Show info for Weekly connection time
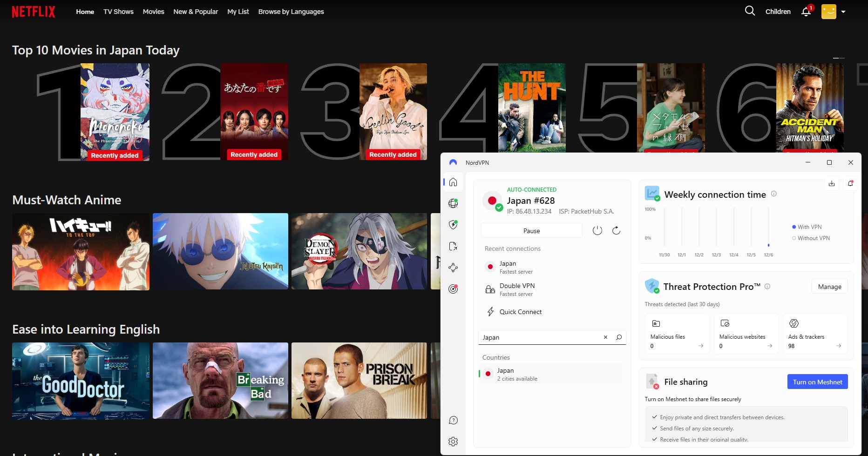 click(774, 194)
